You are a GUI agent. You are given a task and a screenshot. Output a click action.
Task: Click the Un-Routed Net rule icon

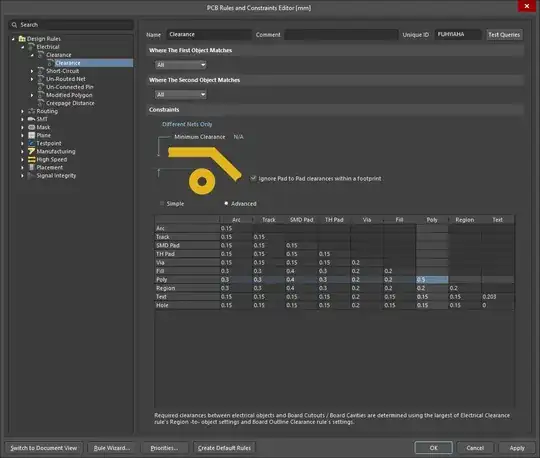click(x=41, y=79)
